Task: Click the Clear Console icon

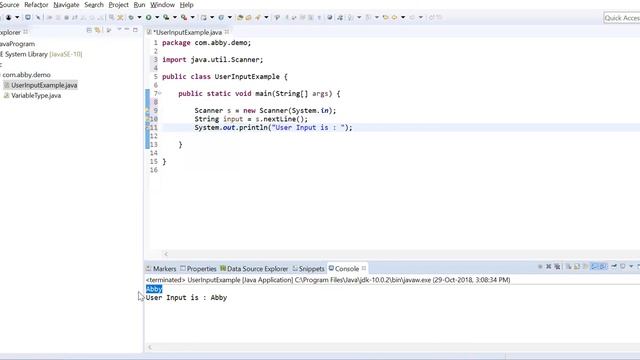Action: pyautogui.click(x=569, y=267)
